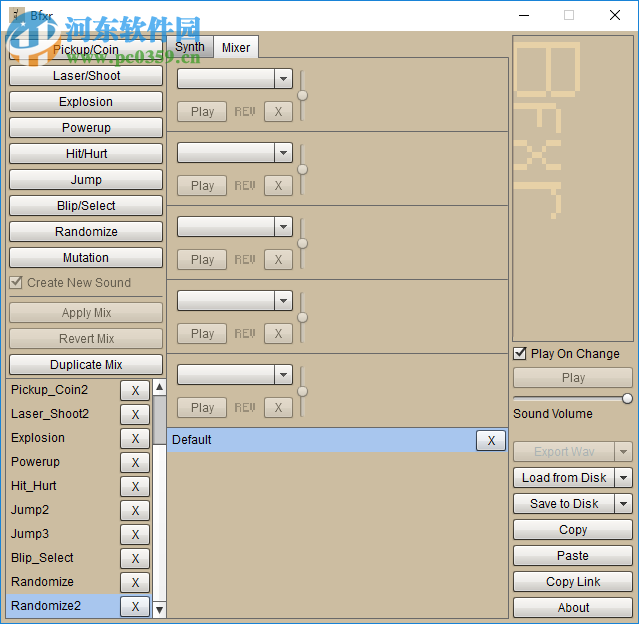Toggle reverse on third mixer track
The height and width of the screenshot is (624, 639).
[x=245, y=260]
